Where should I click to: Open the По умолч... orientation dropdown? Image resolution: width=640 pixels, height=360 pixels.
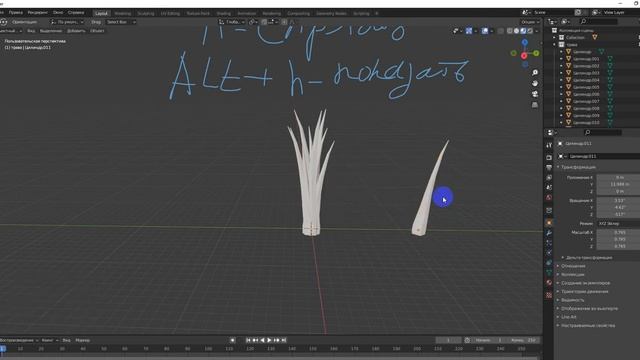(67, 22)
